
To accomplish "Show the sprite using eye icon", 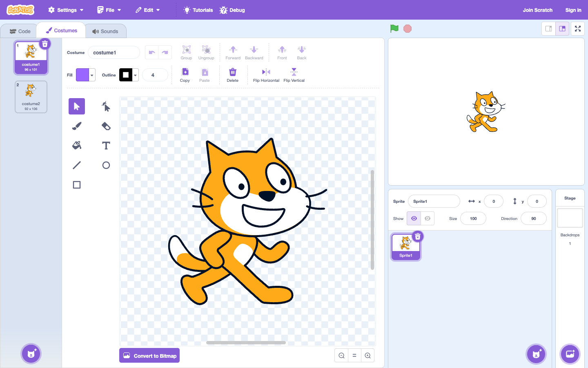I will (x=414, y=218).
